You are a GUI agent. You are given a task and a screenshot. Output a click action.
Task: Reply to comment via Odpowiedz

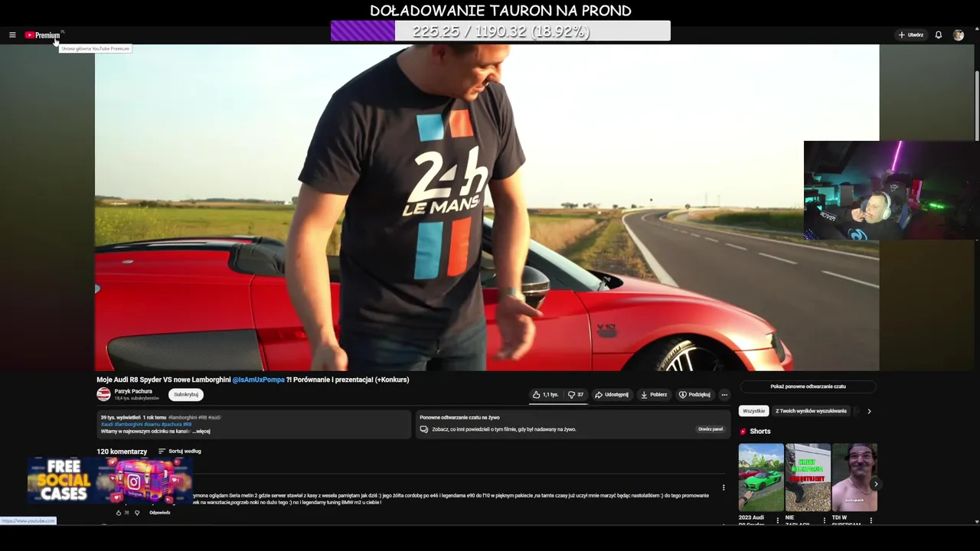pos(160,513)
